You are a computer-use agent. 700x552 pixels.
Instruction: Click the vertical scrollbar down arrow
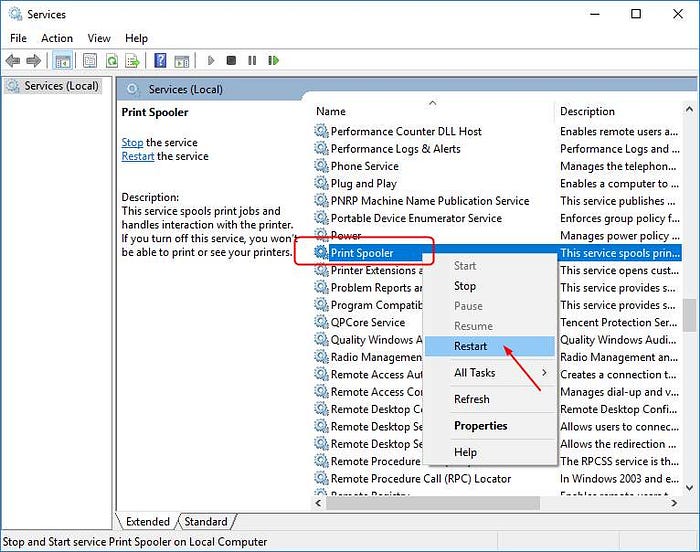click(x=689, y=488)
